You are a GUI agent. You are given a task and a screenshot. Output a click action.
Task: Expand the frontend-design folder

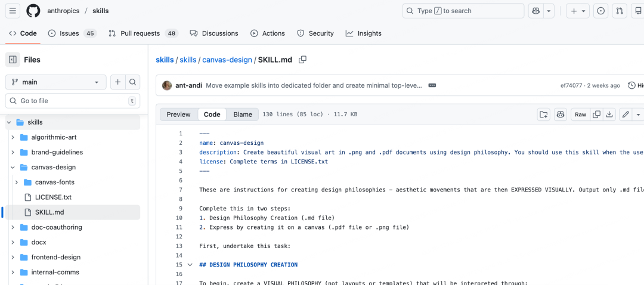click(x=13, y=257)
